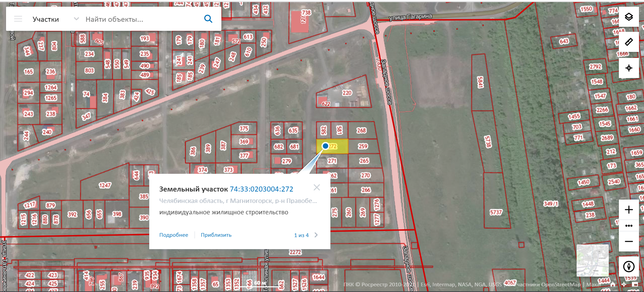This screenshot has height=292, width=644.
Task: Select parcel 220 on the map
Action: click(x=347, y=93)
